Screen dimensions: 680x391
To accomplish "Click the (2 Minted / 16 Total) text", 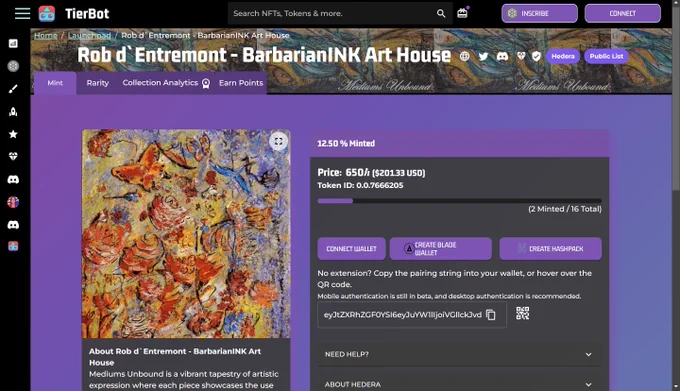I will click(x=565, y=209).
